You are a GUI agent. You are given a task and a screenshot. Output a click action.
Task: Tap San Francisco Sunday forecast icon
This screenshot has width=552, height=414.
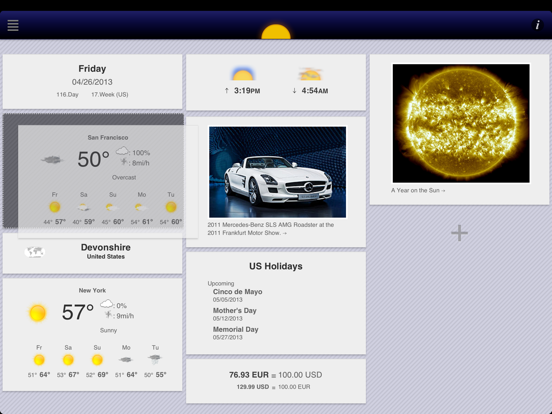pos(112,207)
